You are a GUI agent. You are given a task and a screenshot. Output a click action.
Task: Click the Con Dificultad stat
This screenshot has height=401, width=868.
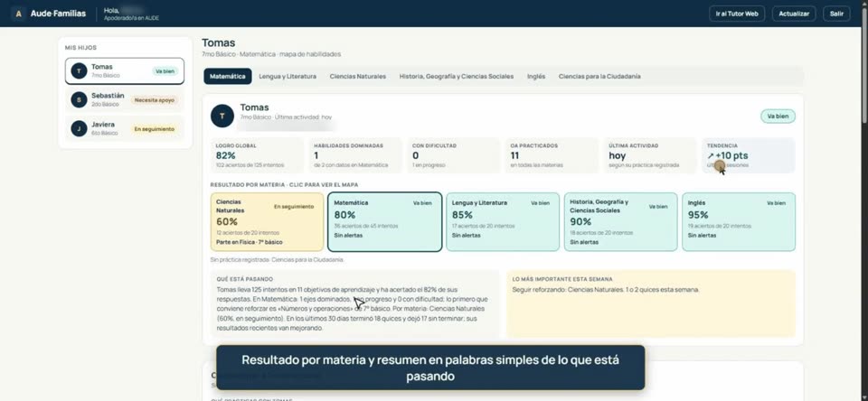pos(453,155)
